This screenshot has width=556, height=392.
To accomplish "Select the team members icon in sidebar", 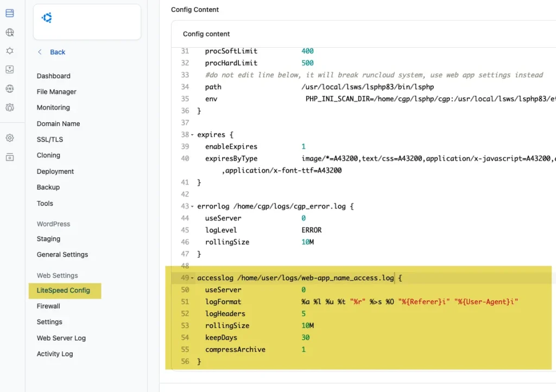I will 10,107.
